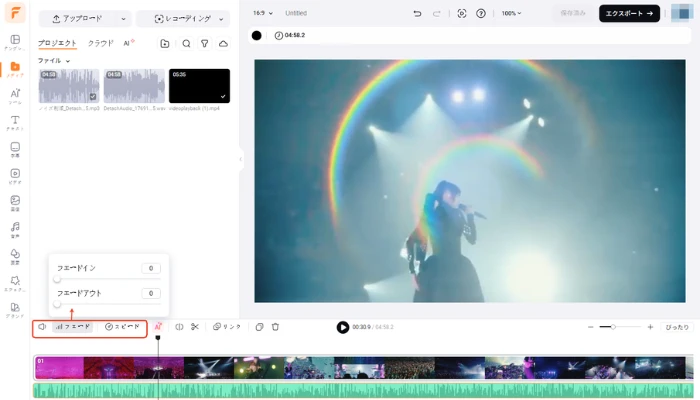Image resolution: width=700 pixels, height=400 pixels.
Task: Search the media library
Action: [x=186, y=43]
